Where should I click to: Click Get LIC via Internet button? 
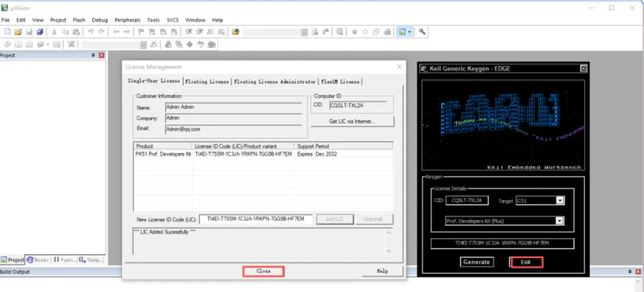tap(352, 122)
